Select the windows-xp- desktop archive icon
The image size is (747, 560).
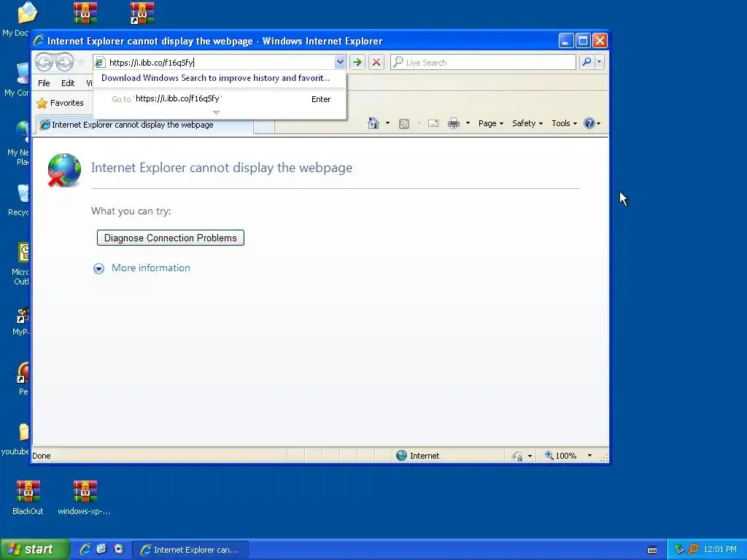coord(85,497)
